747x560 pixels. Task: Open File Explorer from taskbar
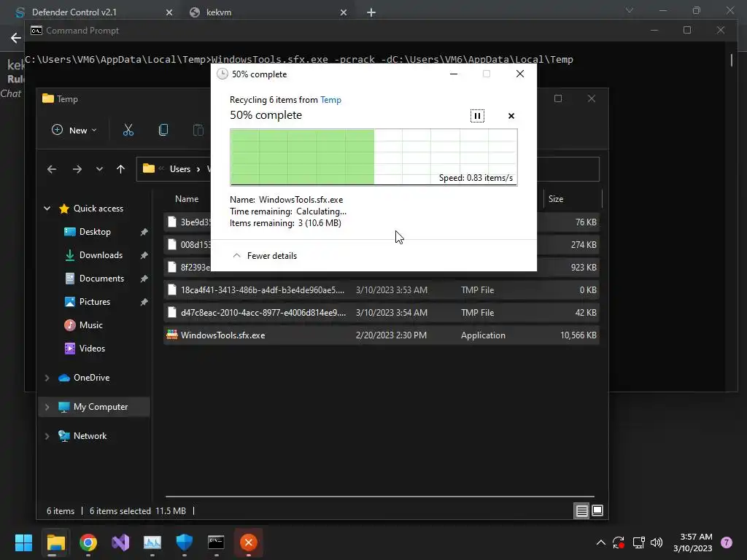click(55, 542)
